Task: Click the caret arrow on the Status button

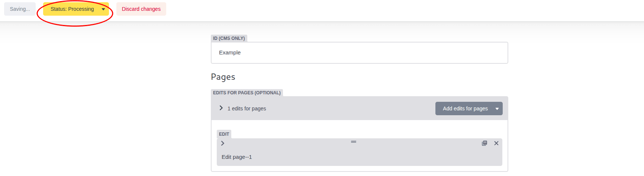Action: coord(103,9)
